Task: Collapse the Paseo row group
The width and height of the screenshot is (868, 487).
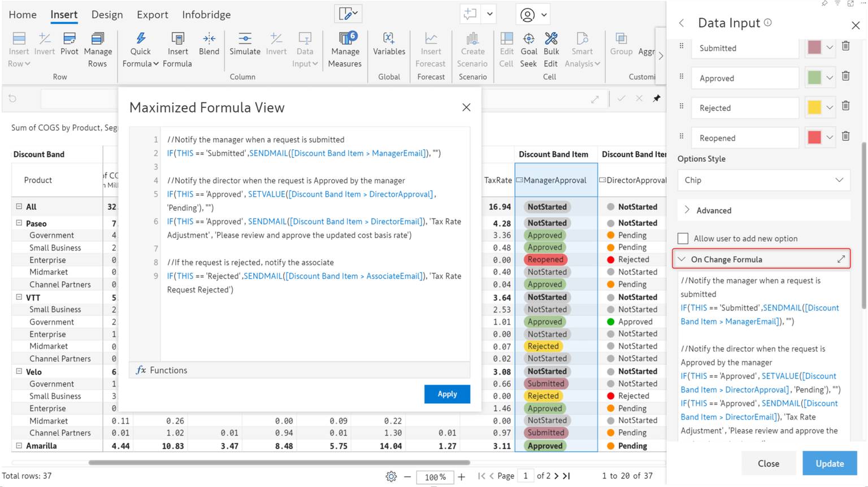Action: (19, 223)
